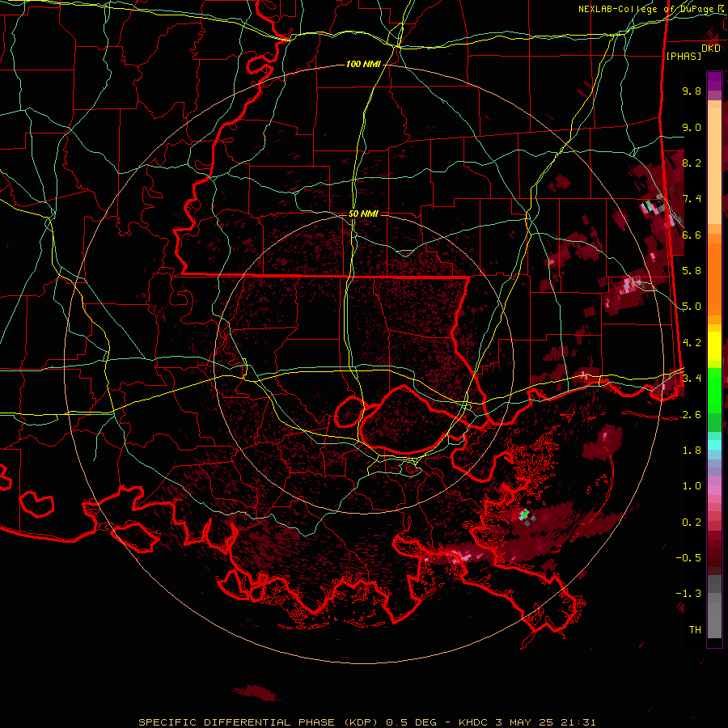Click the 7.4 value on the color scale
The width and height of the screenshot is (728, 728).
coord(692,199)
